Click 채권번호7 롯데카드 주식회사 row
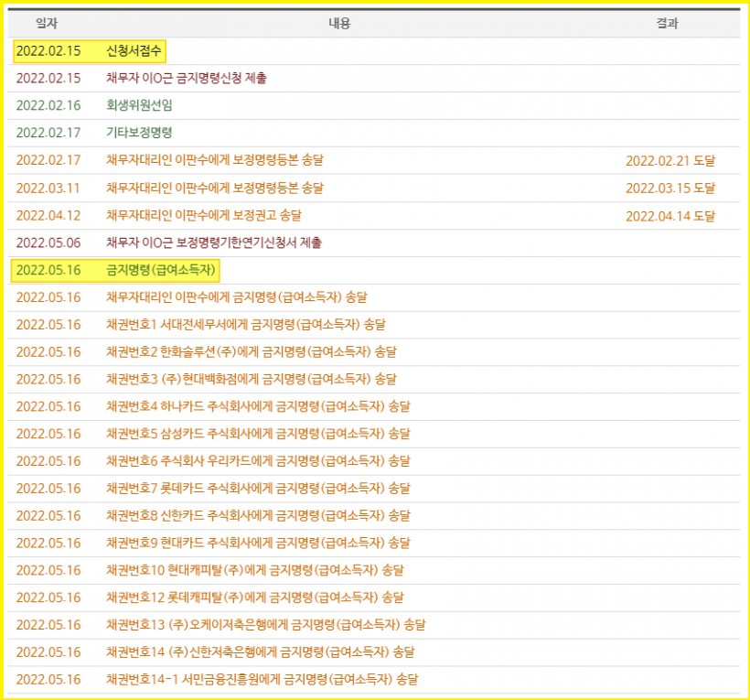Viewport: 750px width, 700px height. (x=374, y=488)
